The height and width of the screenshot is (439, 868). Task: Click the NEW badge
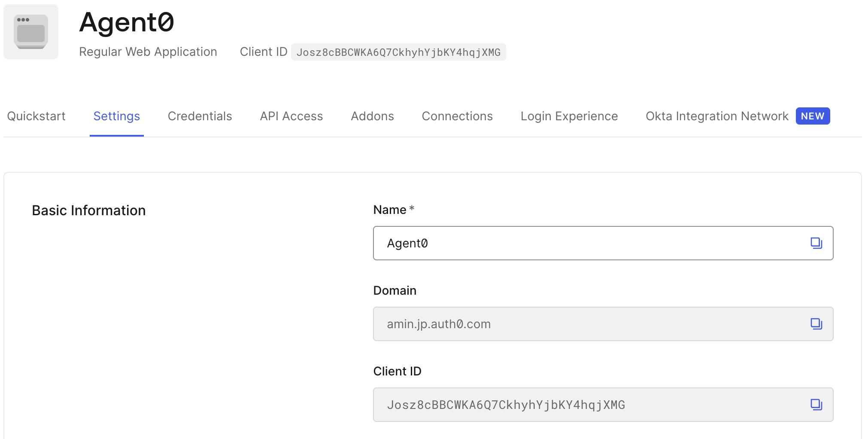(x=813, y=116)
